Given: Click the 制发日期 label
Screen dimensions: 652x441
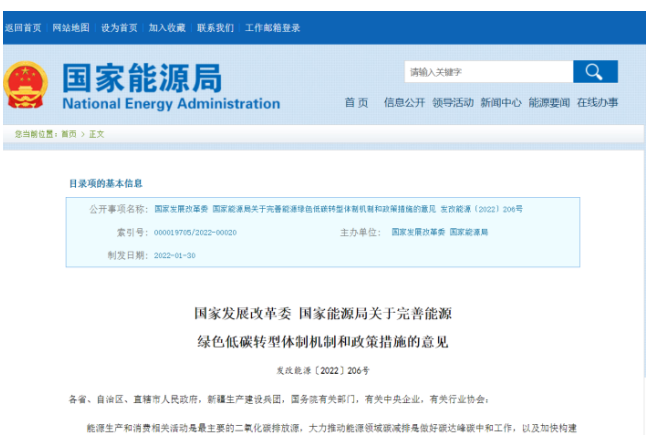Looking at the screenshot, I should click(x=128, y=255).
